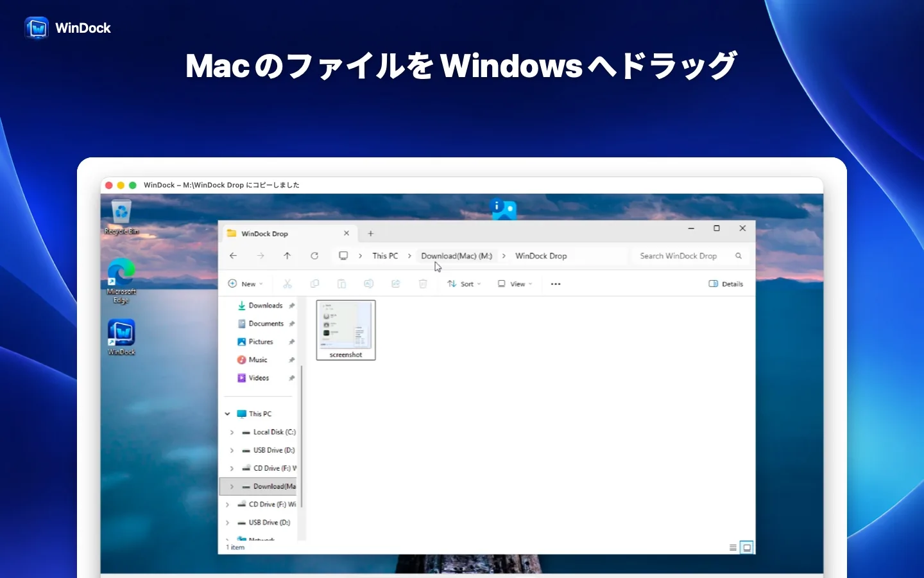
Task: Close the WinDock Drop tab
Action: [x=346, y=233]
